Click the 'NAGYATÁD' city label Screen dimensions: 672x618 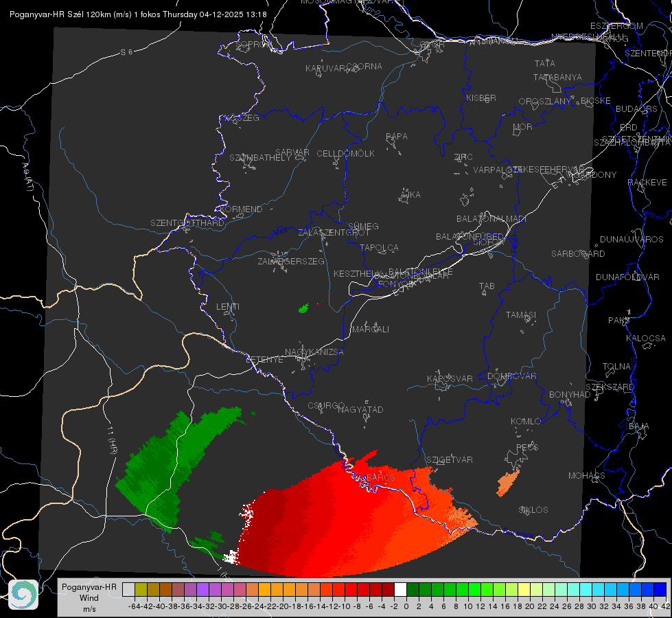(360, 409)
